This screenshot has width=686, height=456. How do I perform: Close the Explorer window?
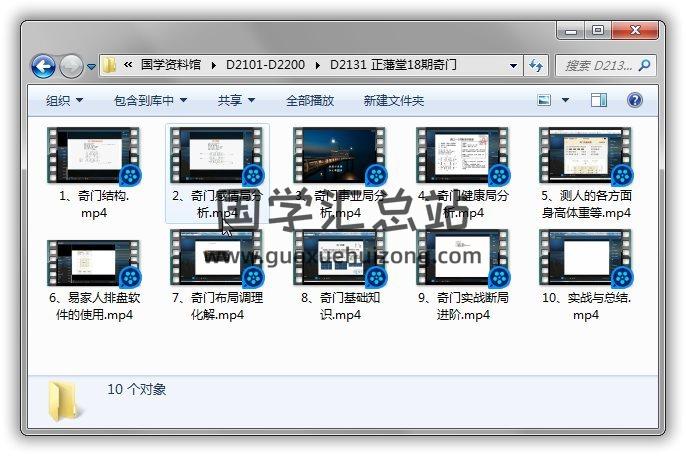pos(635,31)
